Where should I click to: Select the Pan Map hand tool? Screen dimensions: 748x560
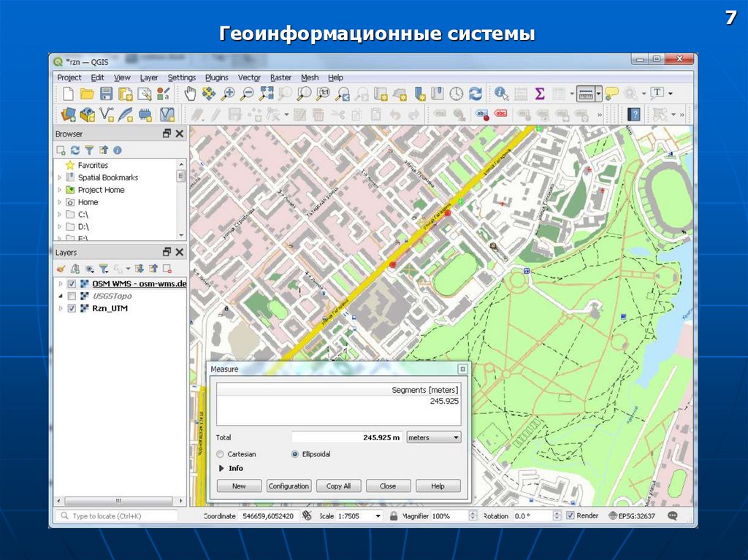coord(190,93)
